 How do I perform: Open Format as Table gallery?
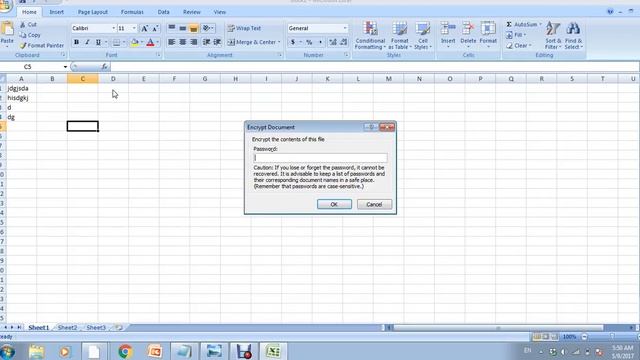400,35
